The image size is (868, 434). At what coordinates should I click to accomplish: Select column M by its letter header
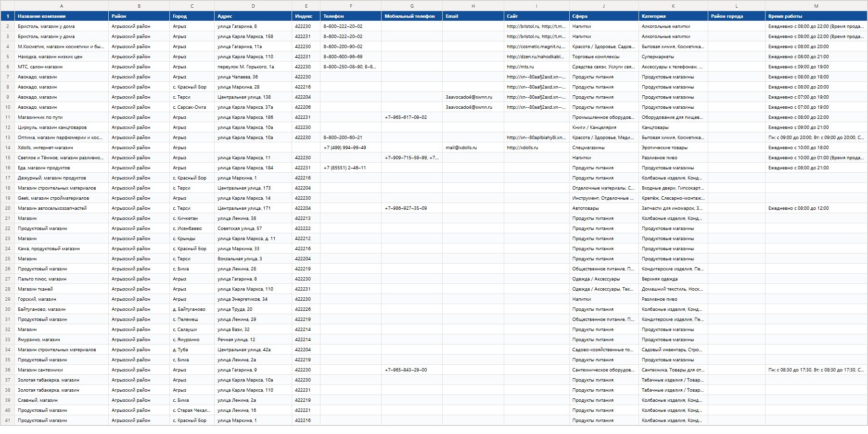tap(816, 6)
